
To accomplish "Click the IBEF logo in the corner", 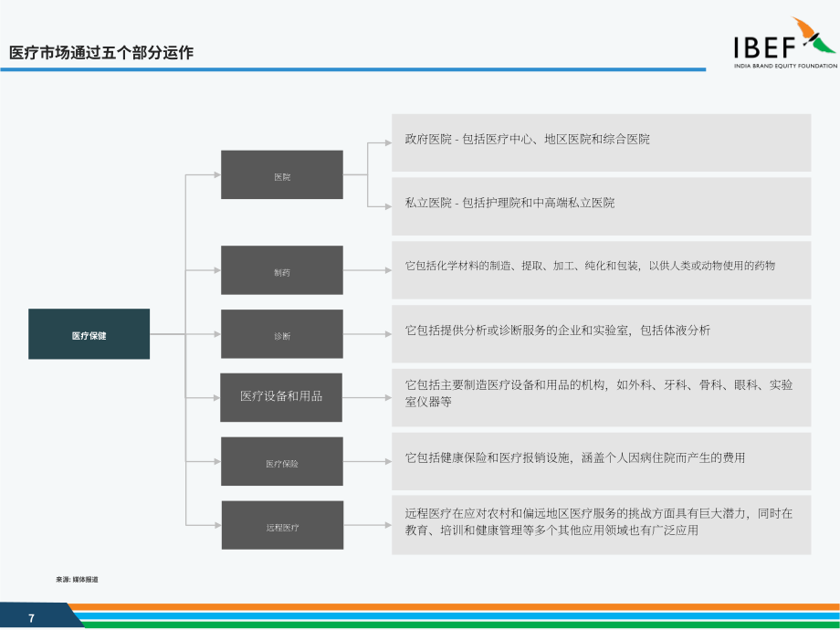I will click(x=785, y=43).
